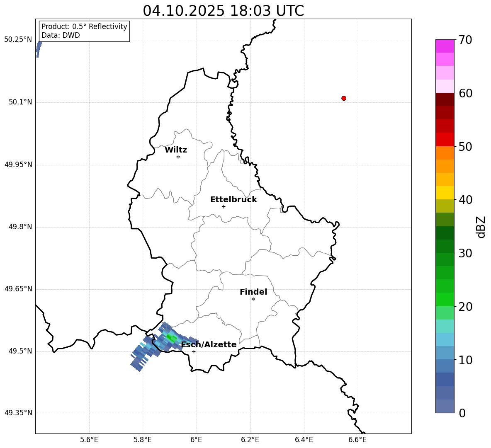This screenshot has height=448, width=491.
Task: Click the Ettelbruck station cross marker
Action: click(224, 206)
